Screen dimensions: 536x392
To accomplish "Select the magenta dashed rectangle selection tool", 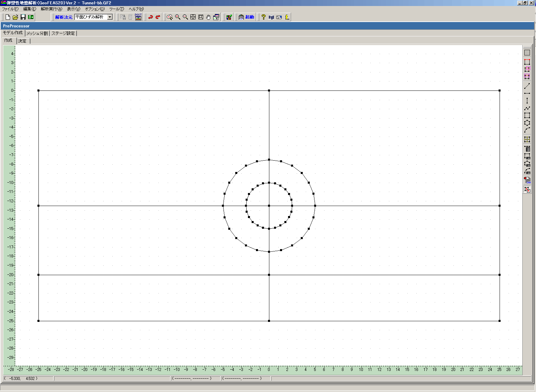I will 527,76.
